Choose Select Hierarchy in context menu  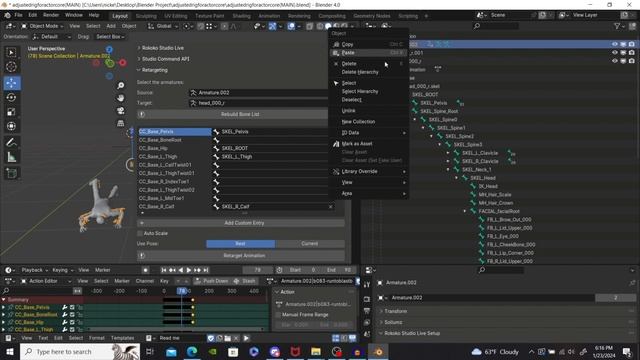[x=369, y=91]
